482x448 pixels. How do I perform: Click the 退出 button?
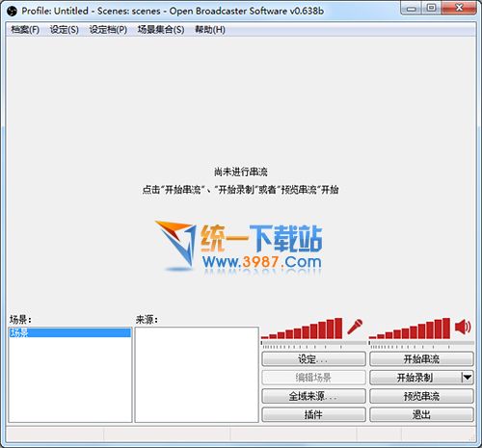421,414
